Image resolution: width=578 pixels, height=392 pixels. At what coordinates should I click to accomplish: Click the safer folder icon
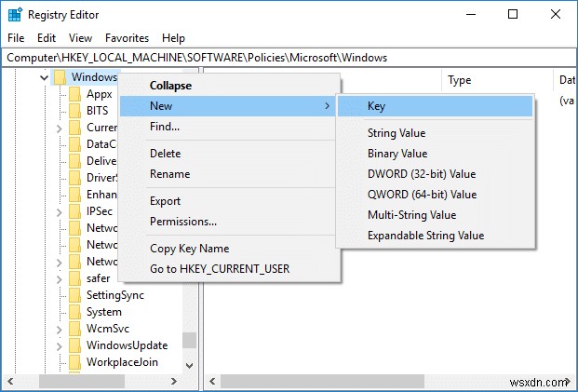pyautogui.click(x=74, y=278)
